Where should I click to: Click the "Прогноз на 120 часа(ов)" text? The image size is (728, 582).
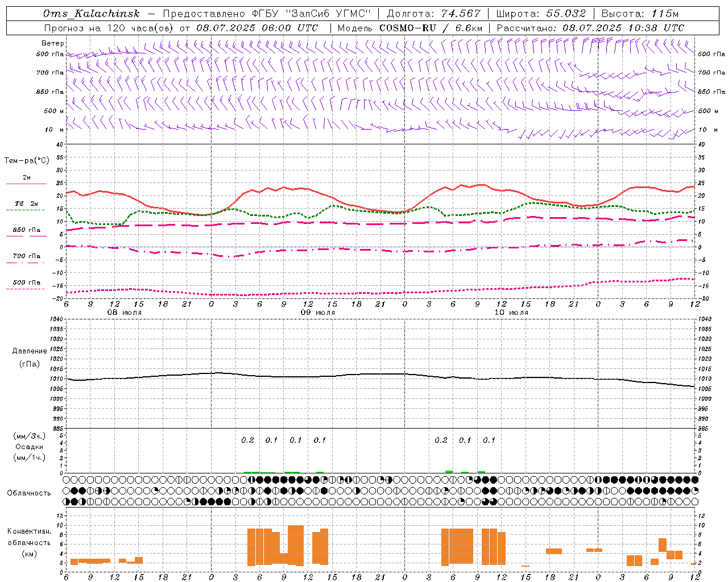pyautogui.click(x=110, y=28)
